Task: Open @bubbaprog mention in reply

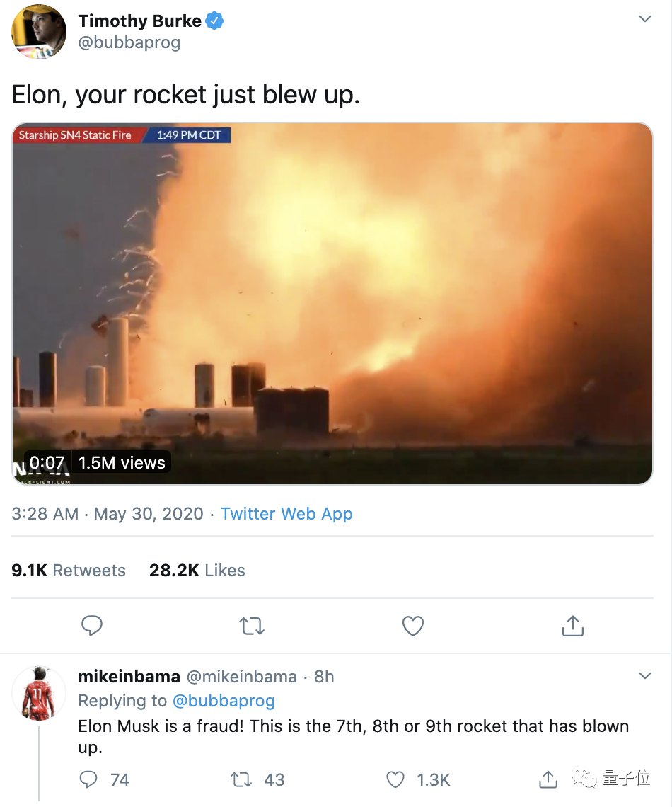Action: pyautogui.click(x=224, y=701)
